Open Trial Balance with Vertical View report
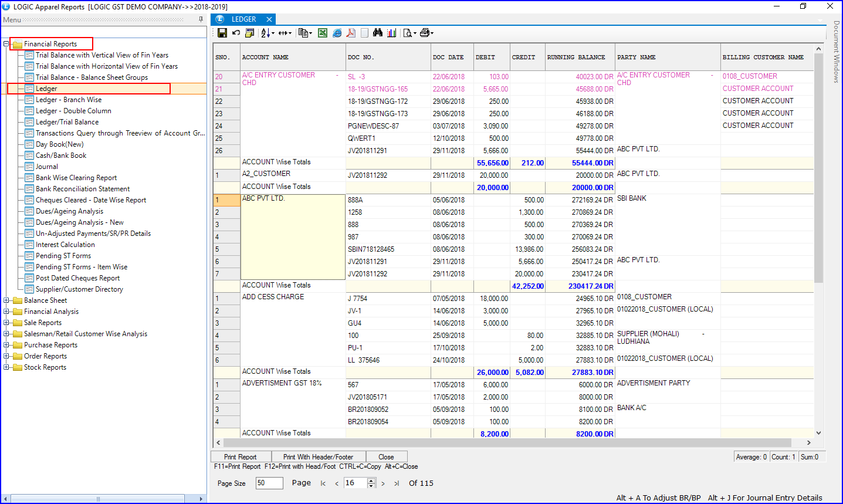The image size is (843, 504). point(102,55)
